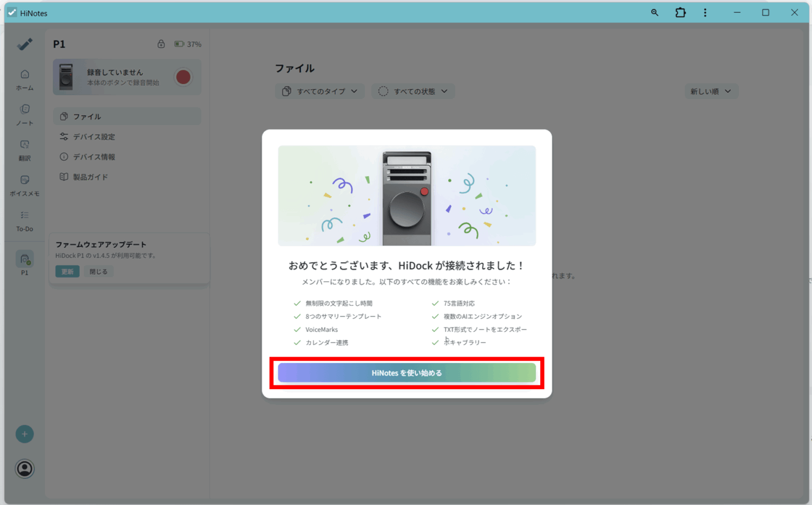The image size is (812, 505).
Task: Expand the すべての状態 status dropdown
Action: (x=412, y=91)
